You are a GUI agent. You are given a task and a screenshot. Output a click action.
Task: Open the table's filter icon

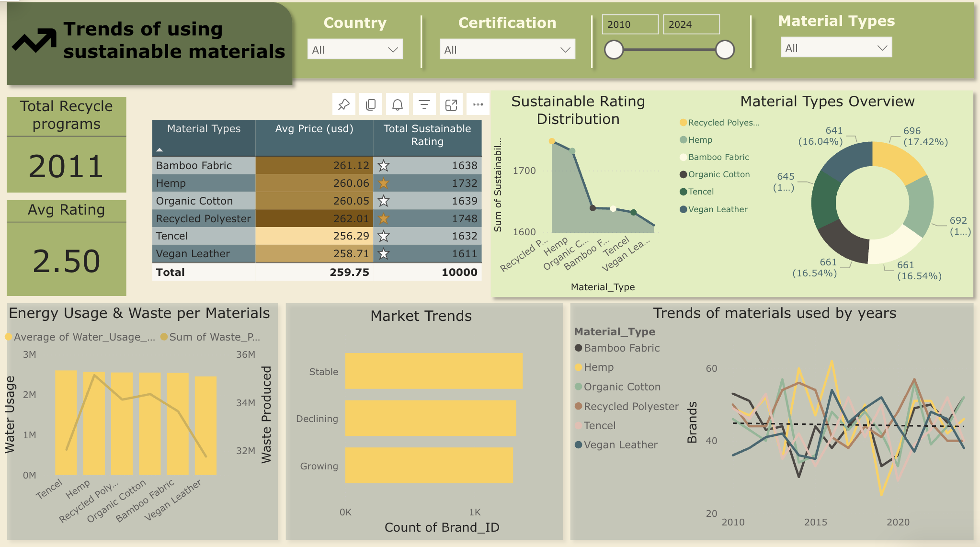click(x=424, y=104)
